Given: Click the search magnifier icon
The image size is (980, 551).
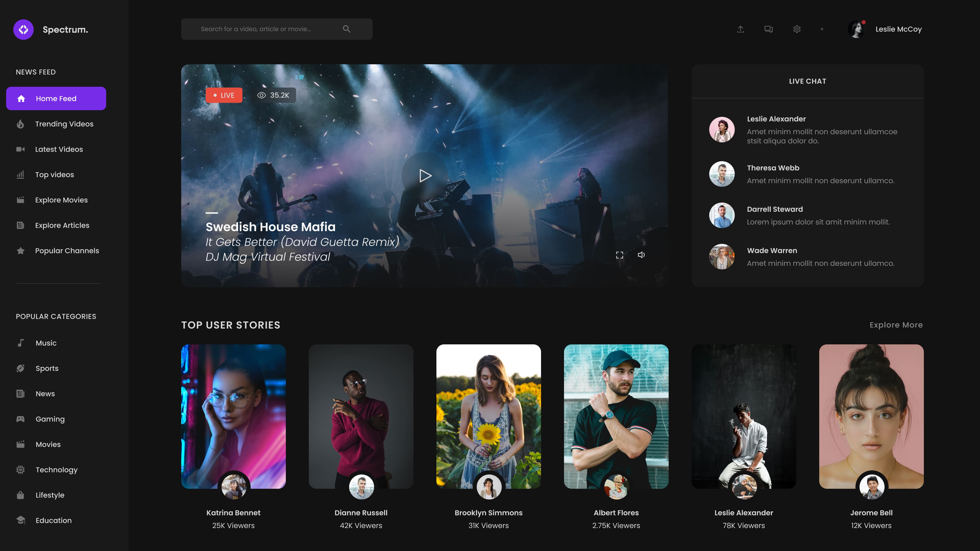Looking at the screenshot, I should pyautogui.click(x=347, y=29).
